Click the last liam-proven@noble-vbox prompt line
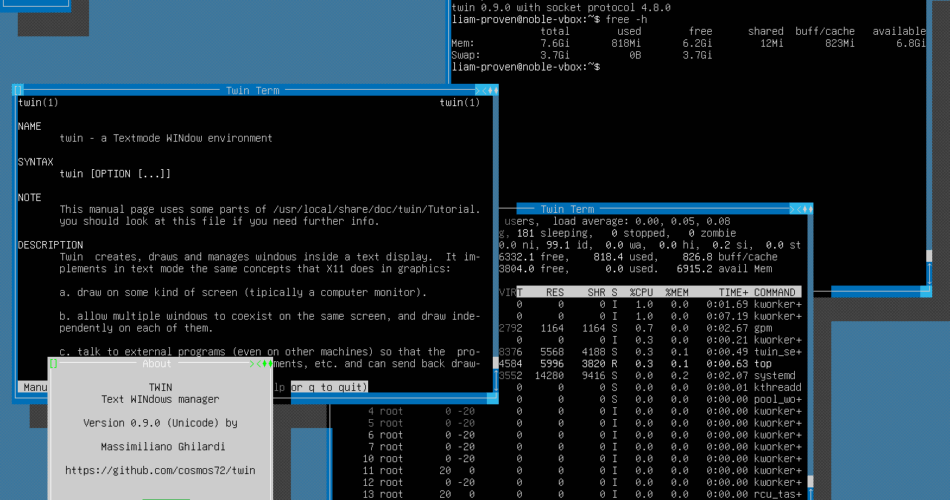The image size is (950, 500). click(x=526, y=67)
